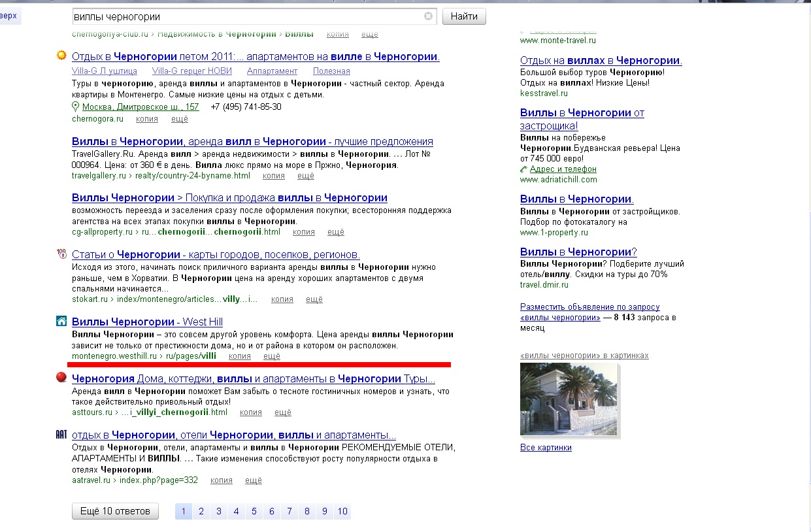Click the red ball favicon beside asttours result
Image resolution: width=811 pixels, height=532 pixels.
pos(61,377)
